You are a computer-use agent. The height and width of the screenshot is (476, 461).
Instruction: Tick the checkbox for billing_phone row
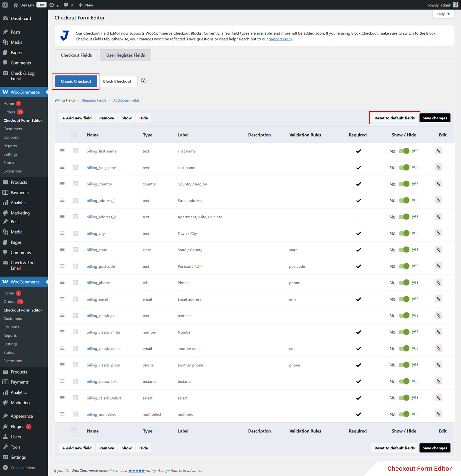(75, 282)
